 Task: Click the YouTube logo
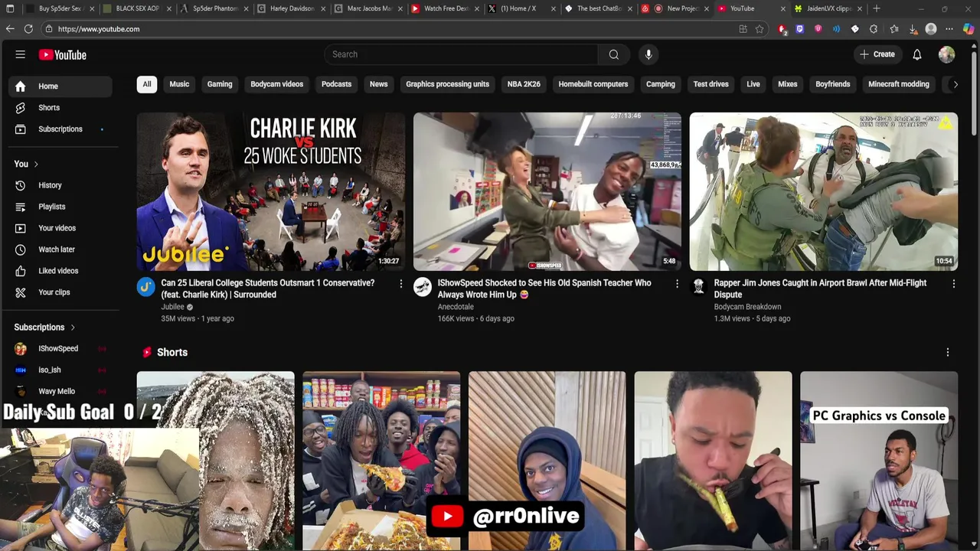(63, 54)
